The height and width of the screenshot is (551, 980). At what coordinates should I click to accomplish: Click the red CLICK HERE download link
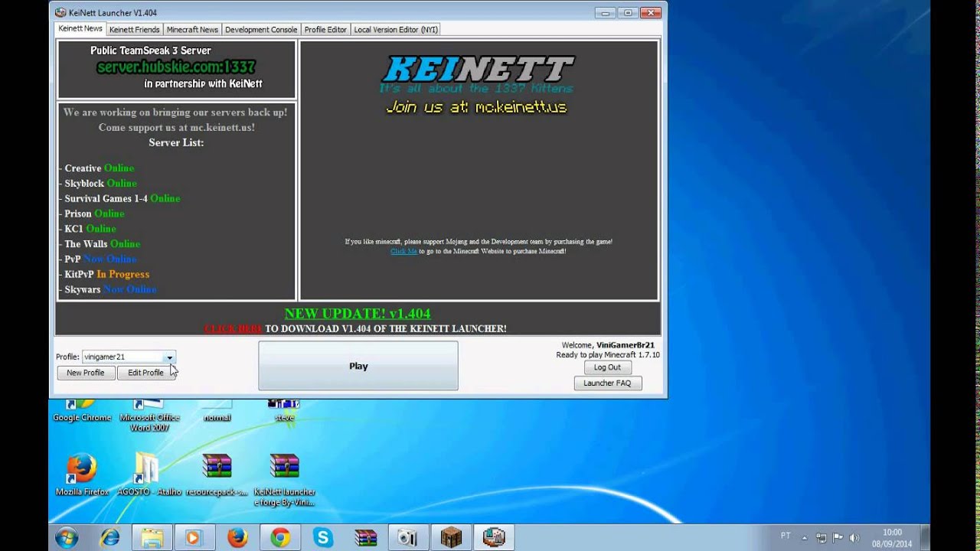pyautogui.click(x=234, y=329)
